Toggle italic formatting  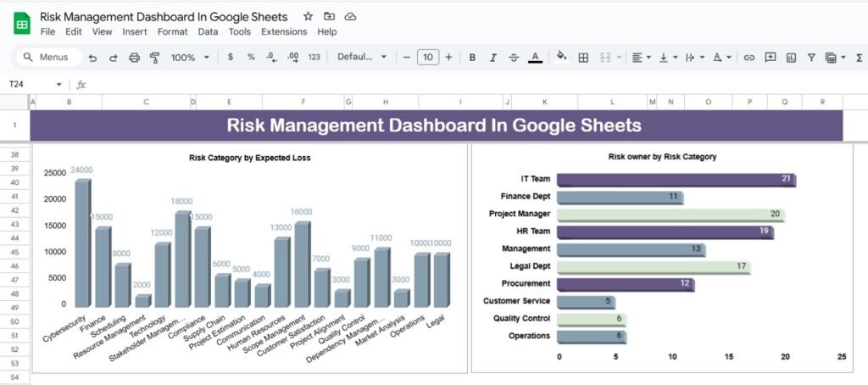click(x=493, y=57)
